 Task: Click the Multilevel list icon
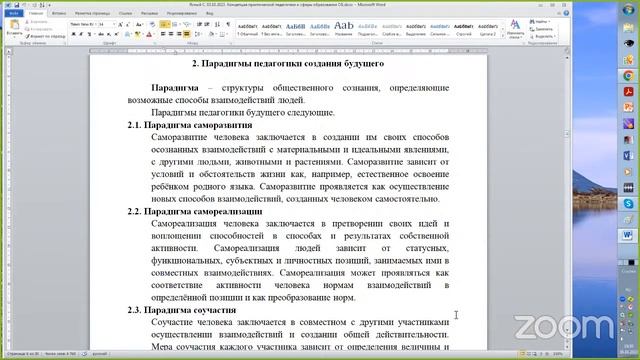187,24
